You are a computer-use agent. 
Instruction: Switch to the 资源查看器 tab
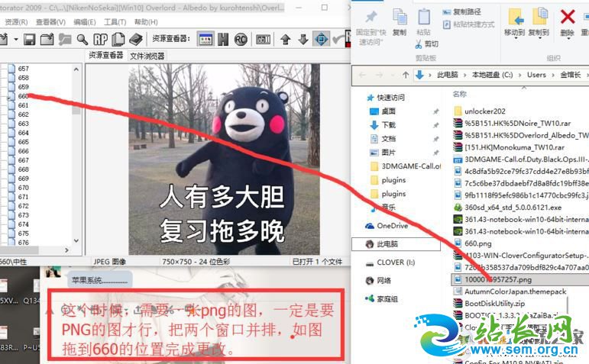pos(106,56)
